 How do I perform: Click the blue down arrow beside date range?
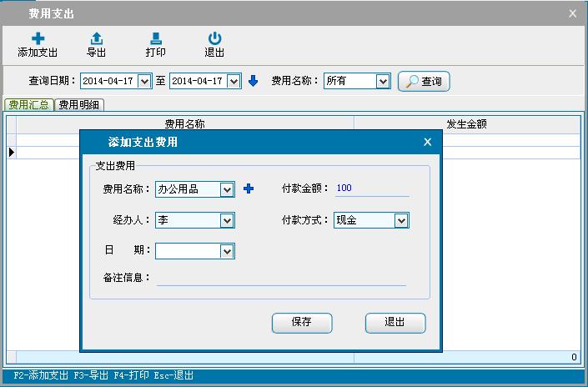click(x=254, y=81)
